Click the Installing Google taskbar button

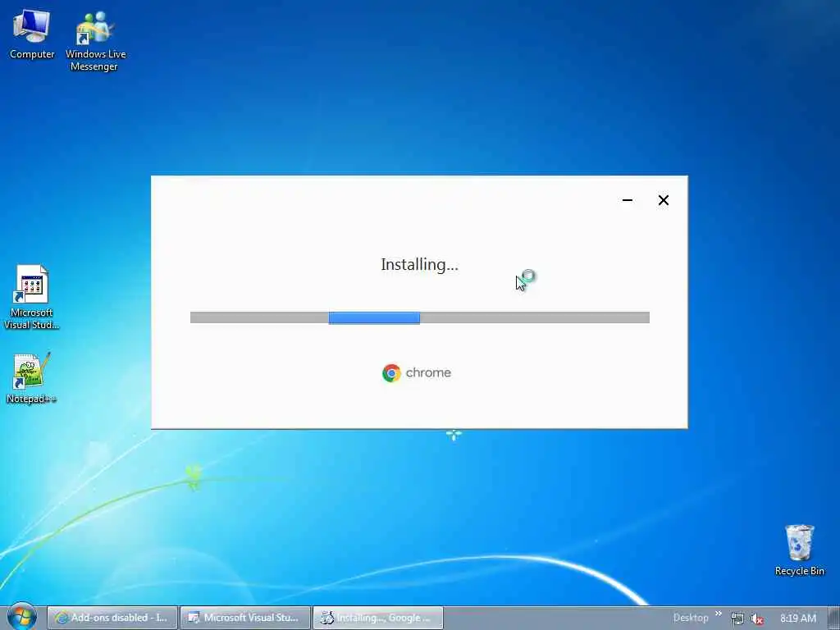(x=378, y=618)
